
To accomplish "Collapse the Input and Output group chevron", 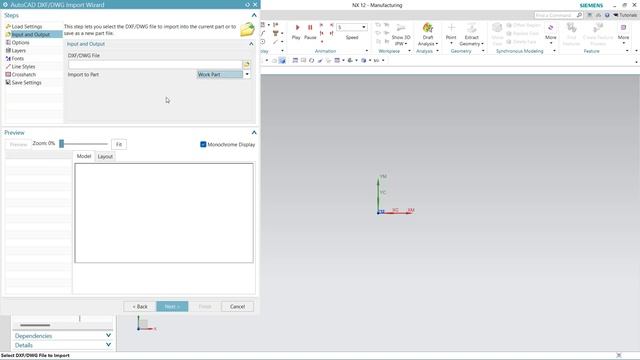I will click(x=251, y=44).
